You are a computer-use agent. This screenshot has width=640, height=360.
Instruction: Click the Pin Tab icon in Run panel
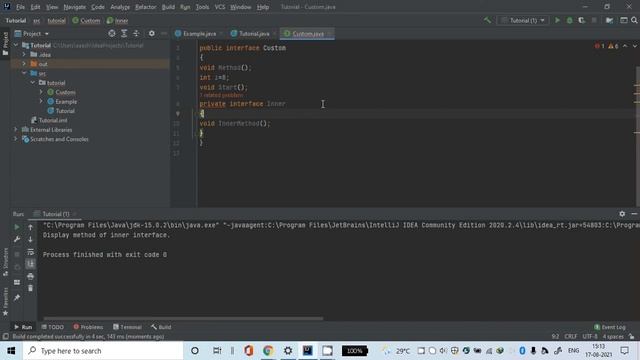click(17, 298)
